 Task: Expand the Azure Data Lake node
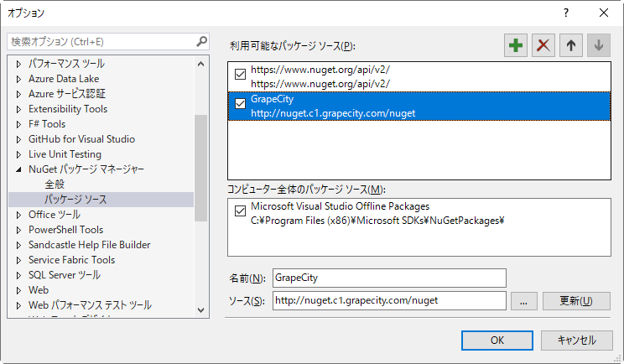pyautogui.click(x=19, y=79)
